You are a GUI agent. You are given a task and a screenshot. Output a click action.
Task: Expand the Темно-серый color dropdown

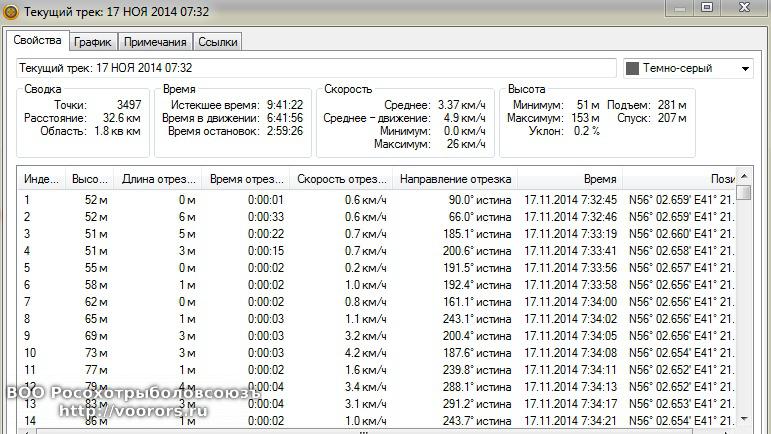[x=745, y=69]
